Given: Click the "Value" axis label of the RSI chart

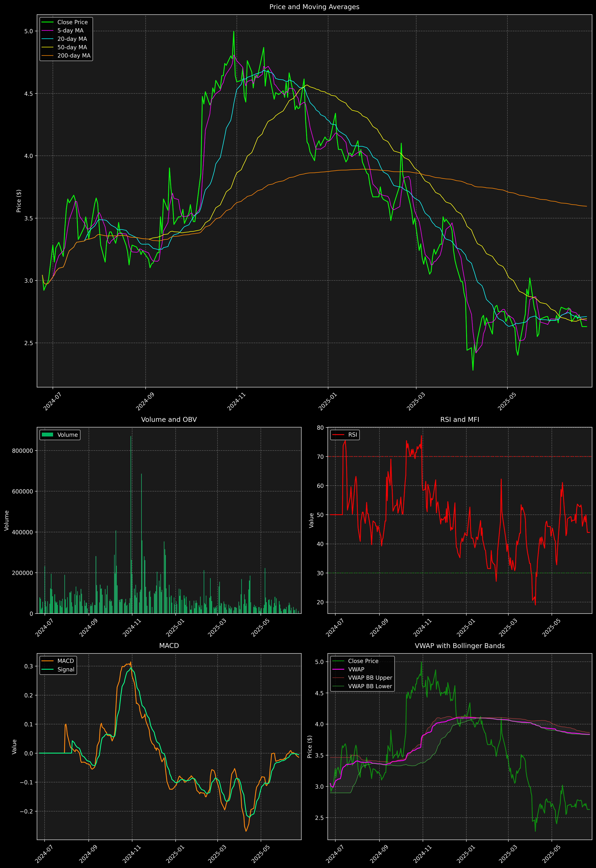Looking at the screenshot, I should [x=311, y=521].
